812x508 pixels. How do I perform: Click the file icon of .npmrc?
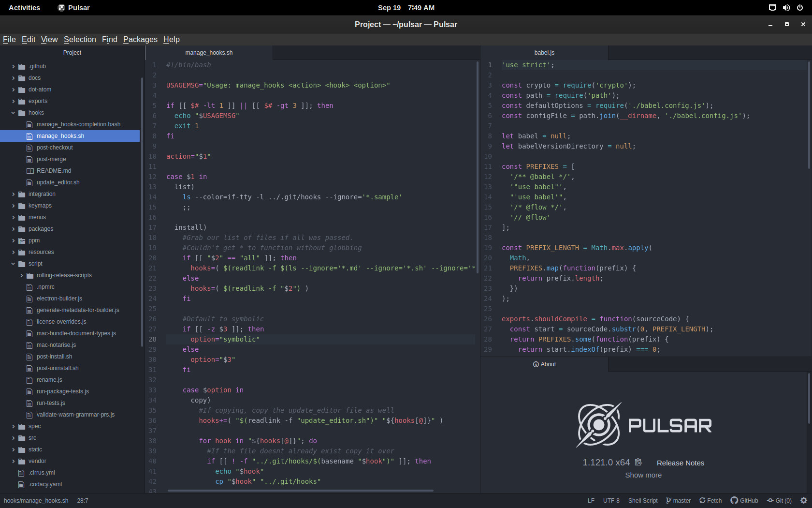[29, 287]
